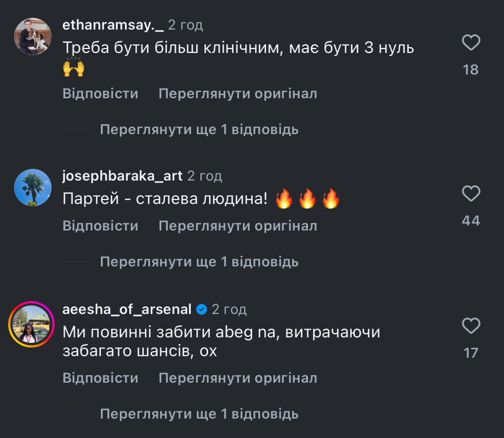
Task: Show original text of aeesha_of_arsenal's comment
Action: 238,378
